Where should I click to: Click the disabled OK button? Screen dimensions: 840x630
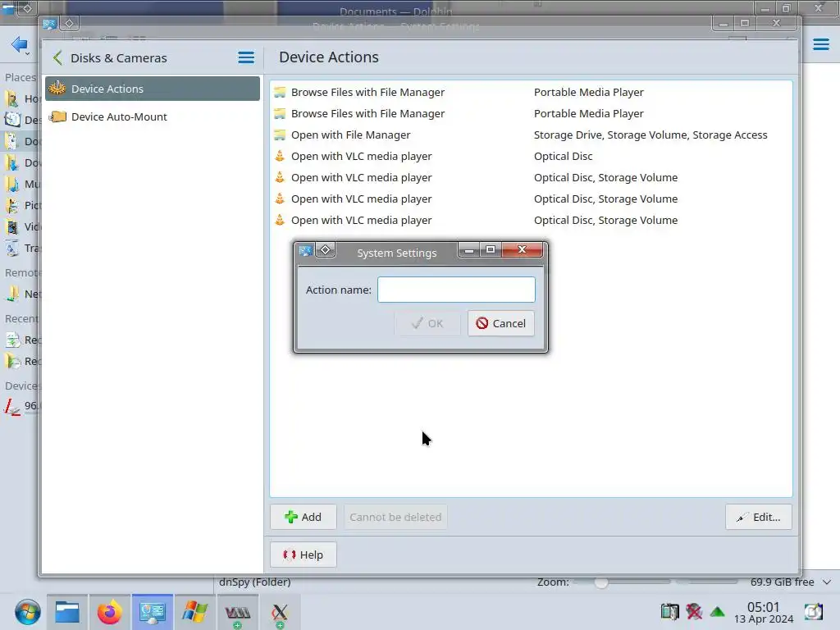coord(427,323)
